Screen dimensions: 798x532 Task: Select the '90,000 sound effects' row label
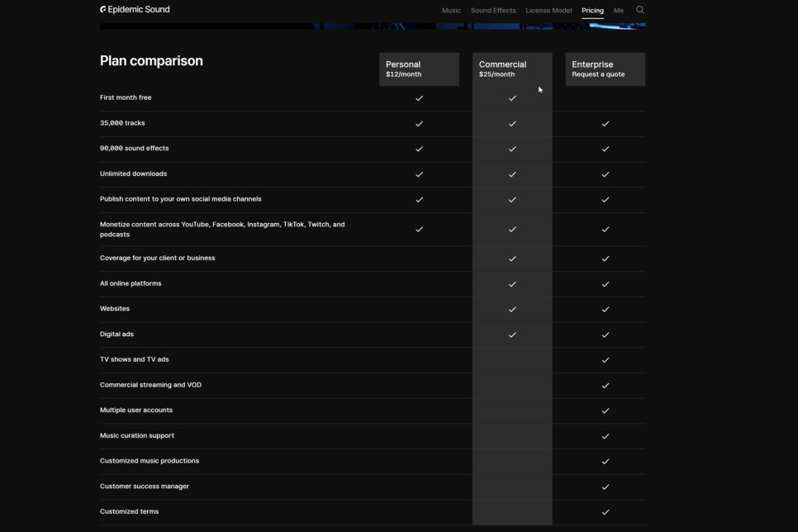pyautogui.click(x=134, y=148)
